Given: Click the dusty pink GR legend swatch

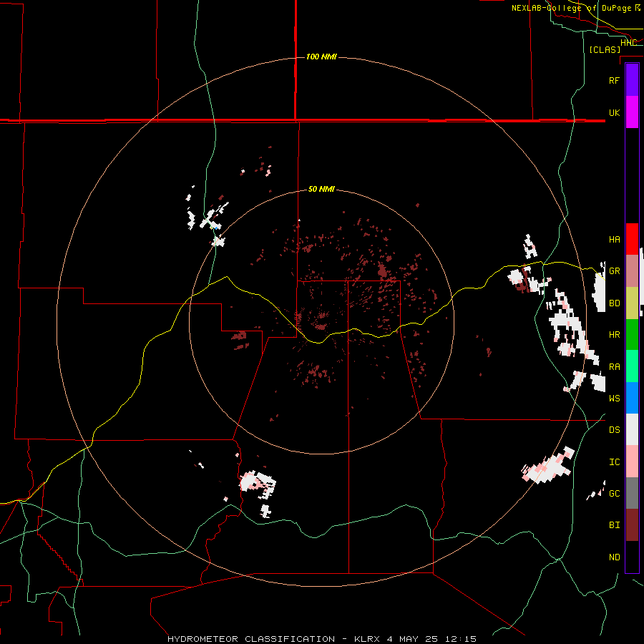Looking at the screenshot, I should pyautogui.click(x=632, y=271).
